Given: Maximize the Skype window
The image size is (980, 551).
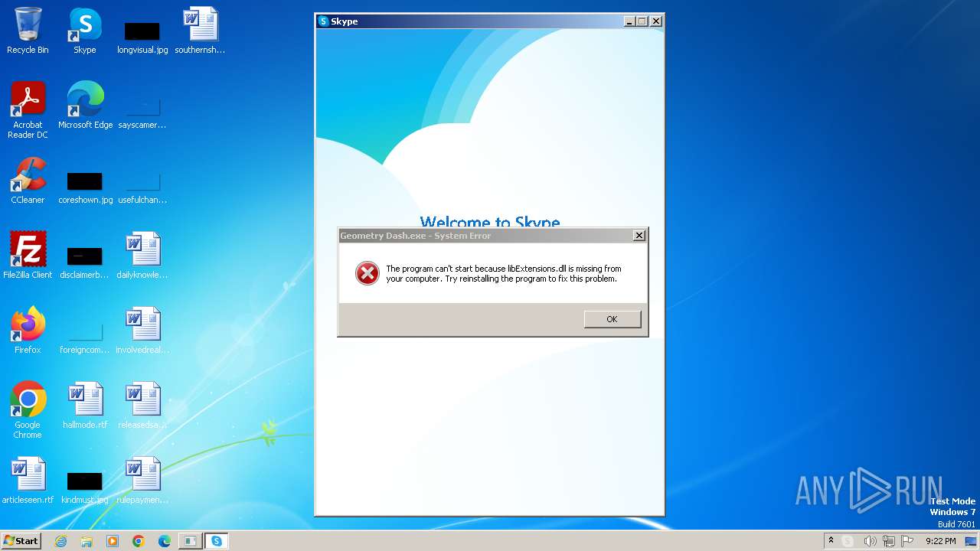Looking at the screenshot, I should [x=642, y=21].
